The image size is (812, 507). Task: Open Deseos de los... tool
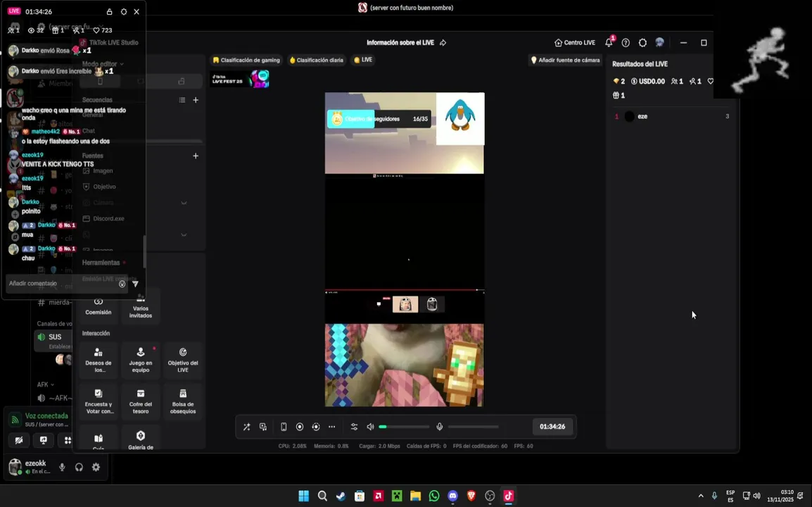(x=99, y=360)
